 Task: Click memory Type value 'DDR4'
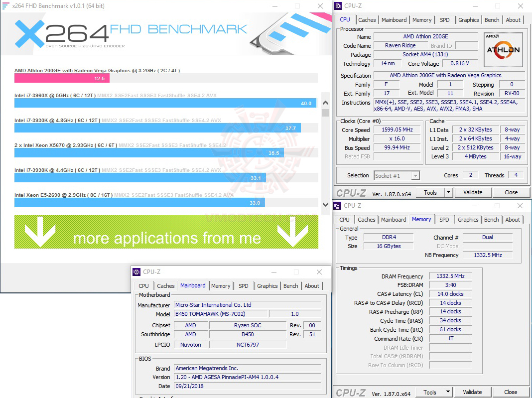click(389, 237)
